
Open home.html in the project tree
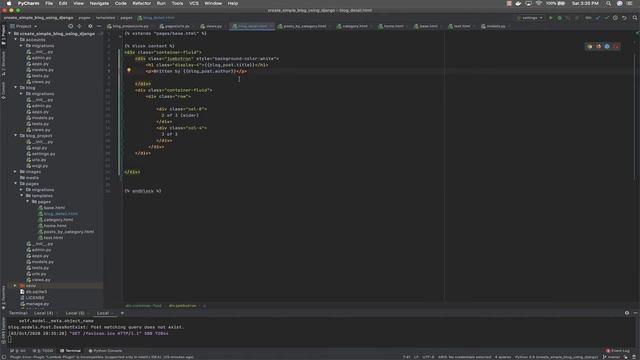(55, 226)
